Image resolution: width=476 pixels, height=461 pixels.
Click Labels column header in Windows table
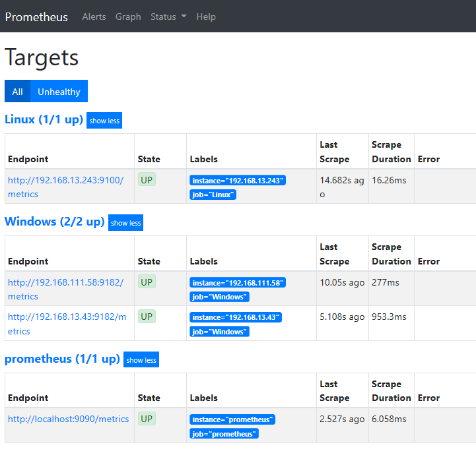(x=204, y=261)
